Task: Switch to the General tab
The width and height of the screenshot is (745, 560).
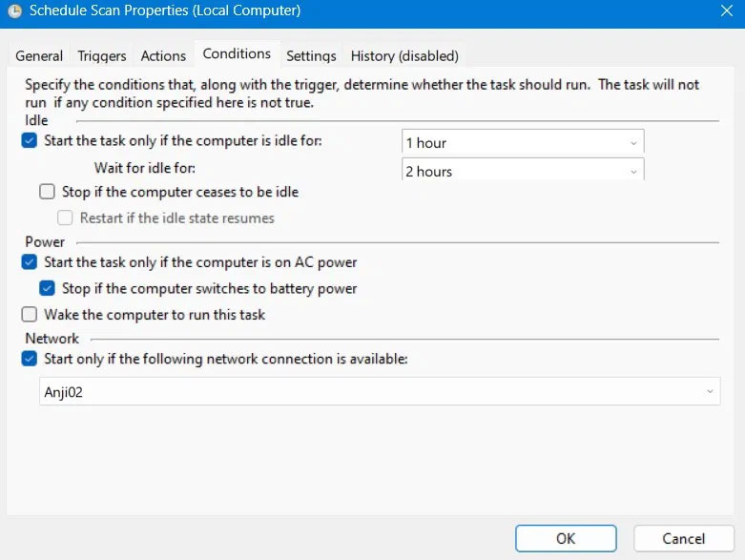Action: (x=39, y=56)
